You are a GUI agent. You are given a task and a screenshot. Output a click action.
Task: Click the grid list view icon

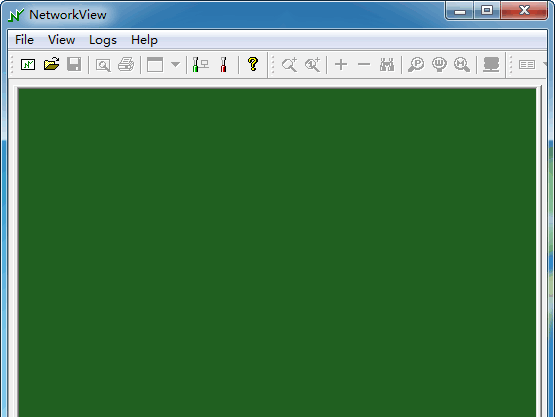pyautogui.click(x=527, y=65)
